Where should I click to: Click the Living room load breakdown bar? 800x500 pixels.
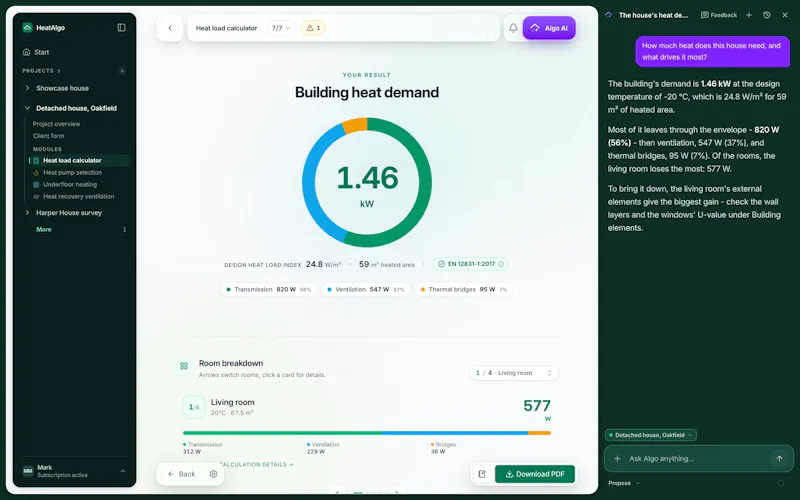click(x=367, y=433)
